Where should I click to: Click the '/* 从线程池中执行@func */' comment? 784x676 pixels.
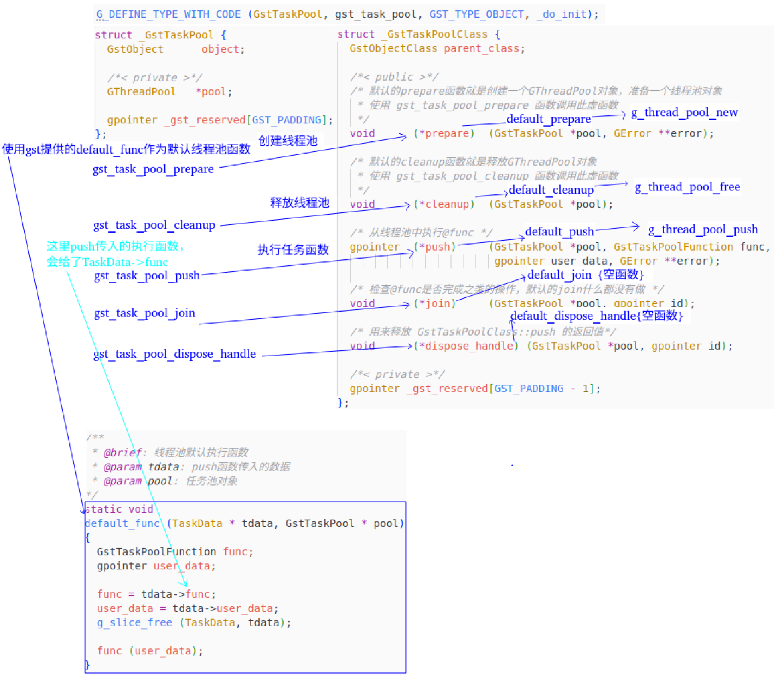click(x=421, y=232)
